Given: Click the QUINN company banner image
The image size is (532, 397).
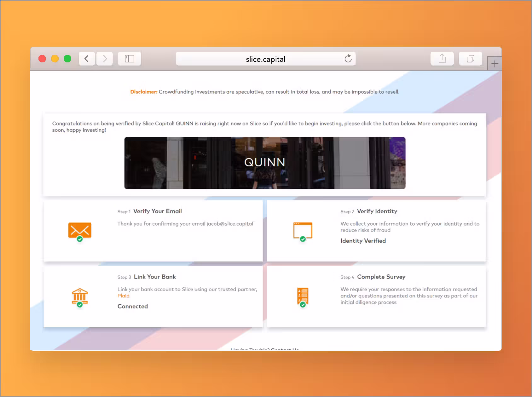Looking at the screenshot, I should click(x=265, y=163).
